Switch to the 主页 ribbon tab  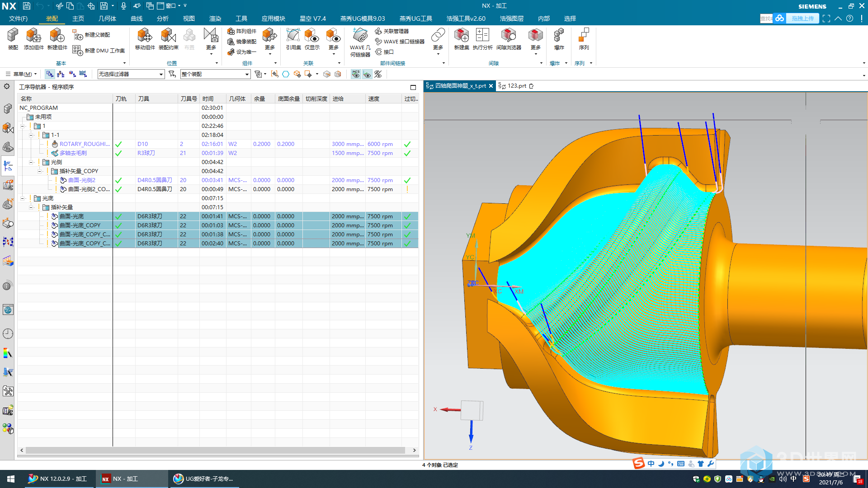78,19
